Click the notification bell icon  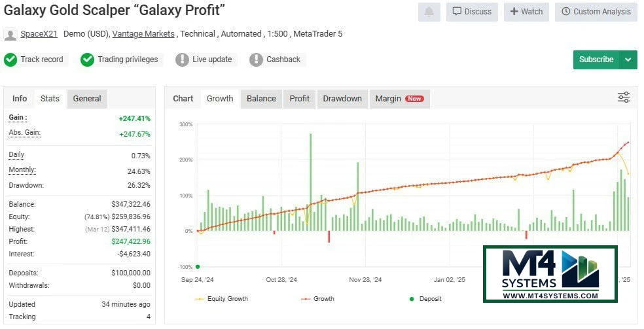point(429,12)
